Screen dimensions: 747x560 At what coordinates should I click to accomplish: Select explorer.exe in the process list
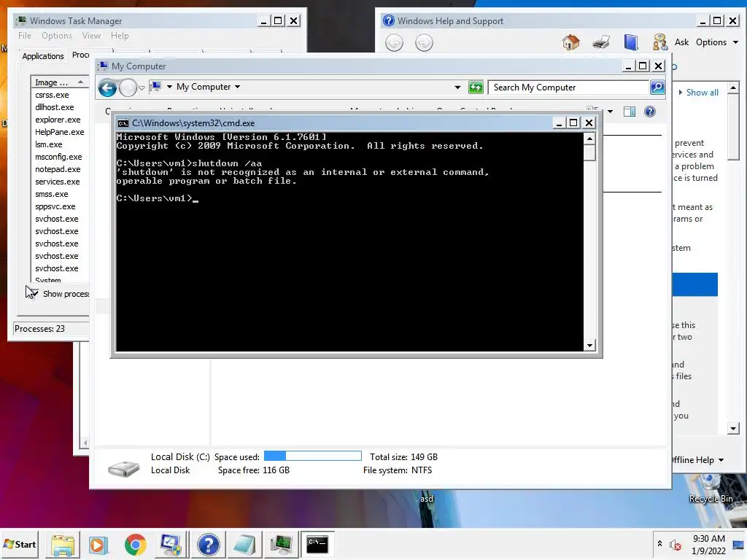pos(58,120)
